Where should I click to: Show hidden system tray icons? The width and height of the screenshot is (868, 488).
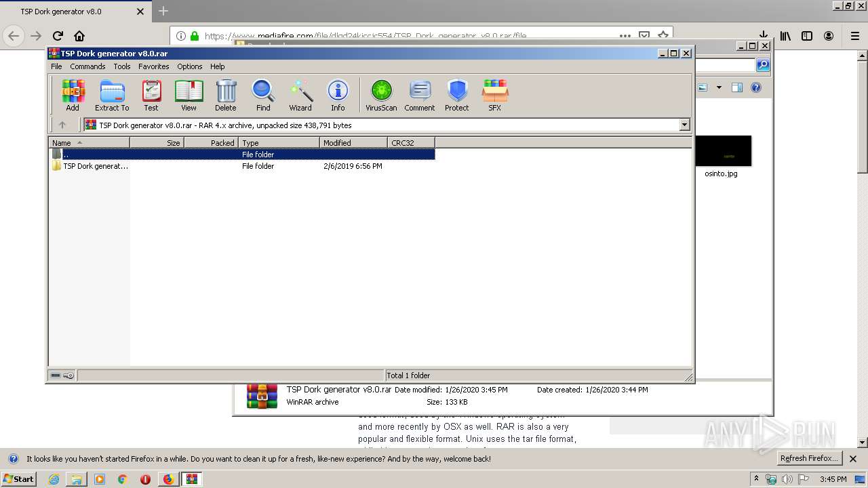coord(757,479)
